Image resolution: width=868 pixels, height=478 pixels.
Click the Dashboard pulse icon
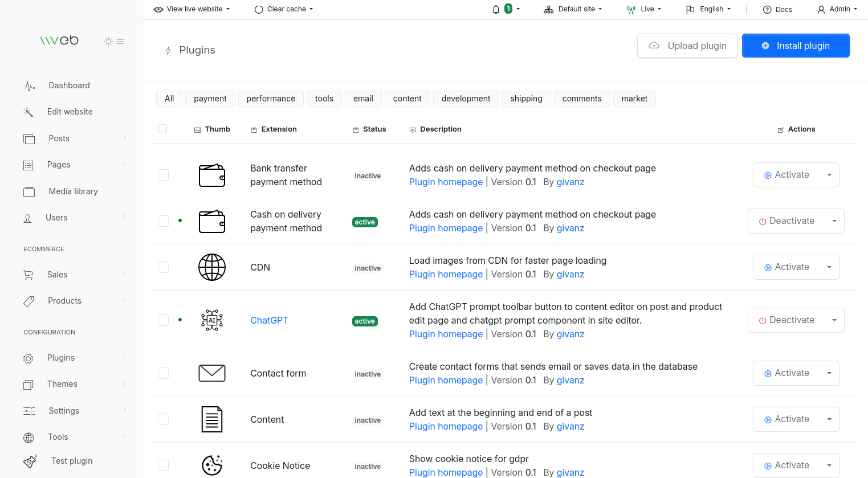tap(29, 86)
